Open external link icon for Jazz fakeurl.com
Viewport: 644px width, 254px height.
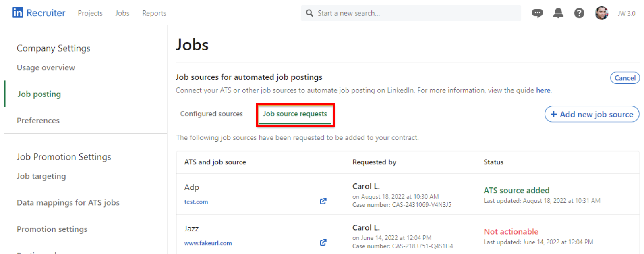tap(323, 242)
